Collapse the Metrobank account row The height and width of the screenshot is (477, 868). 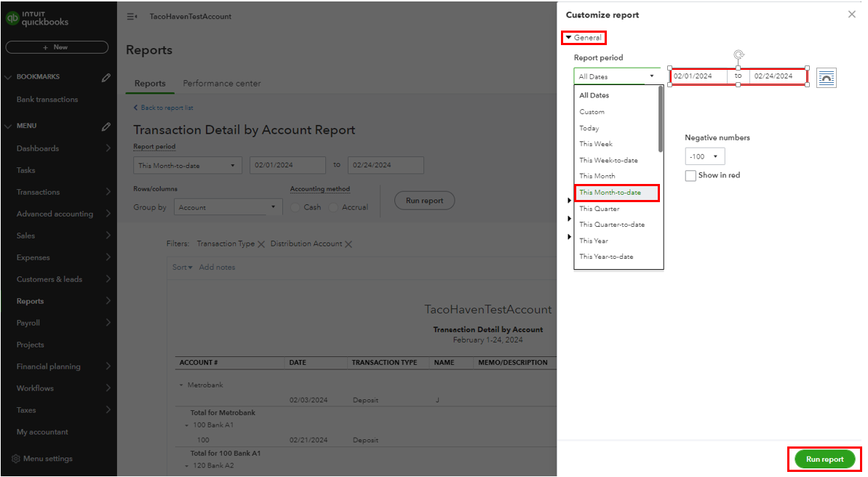(x=181, y=385)
